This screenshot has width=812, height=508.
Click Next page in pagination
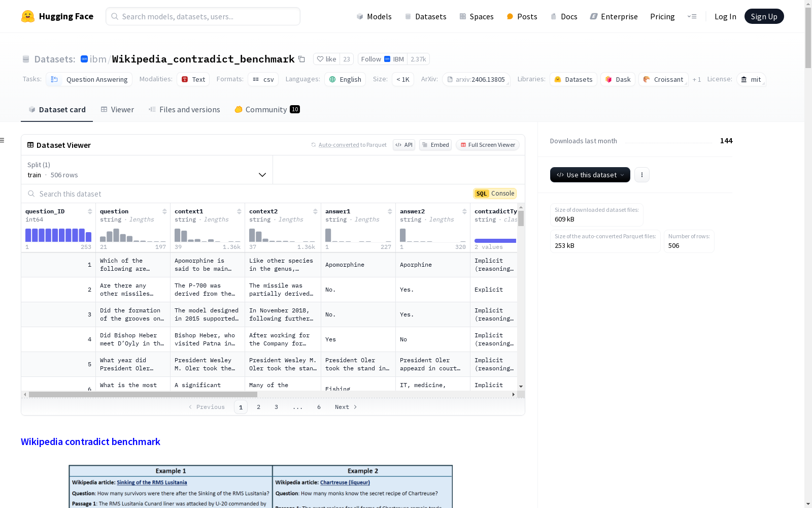(x=346, y=407)
